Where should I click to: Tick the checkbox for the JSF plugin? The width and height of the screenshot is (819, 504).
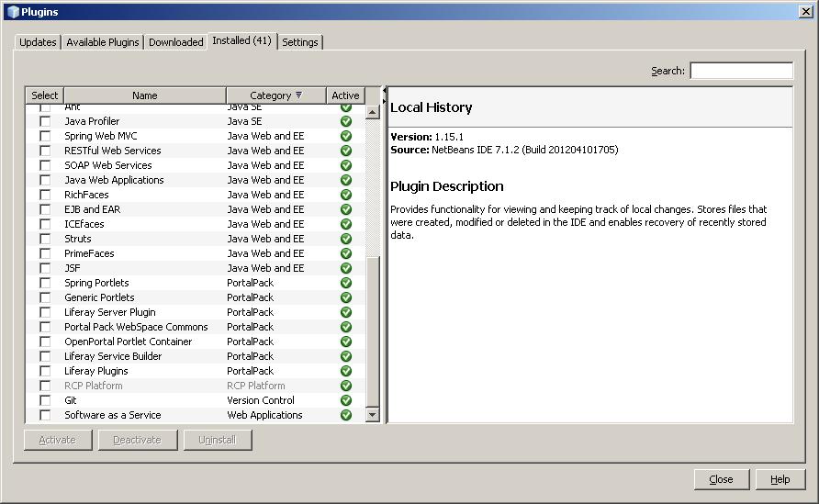pos(44,268)
